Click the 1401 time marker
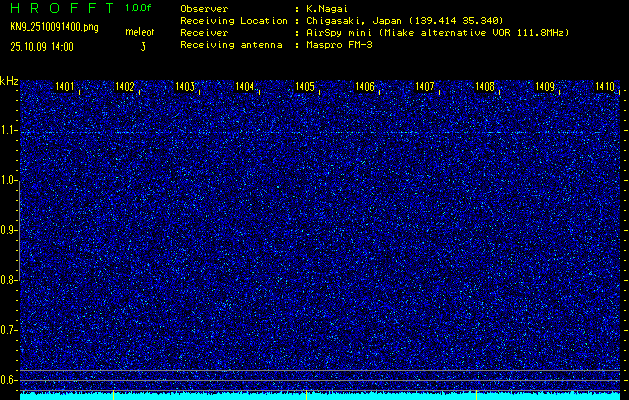 click(x=65, y=88)
